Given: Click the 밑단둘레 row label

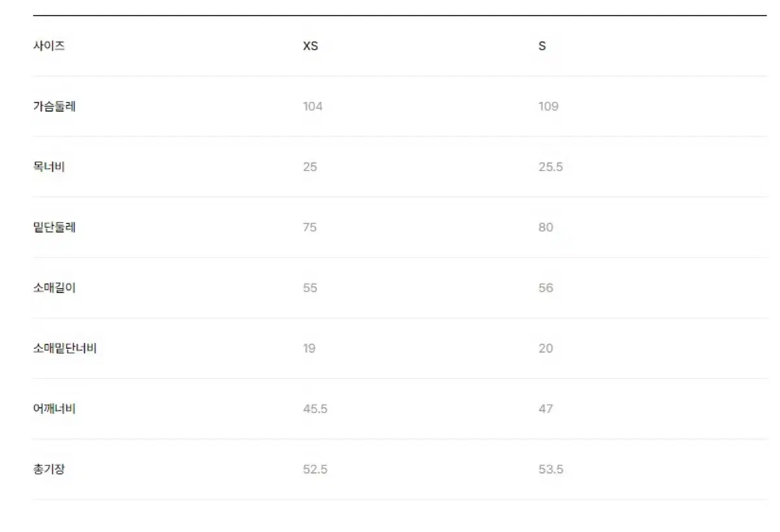Looking at the screenshot, I should tap(54, 227).
